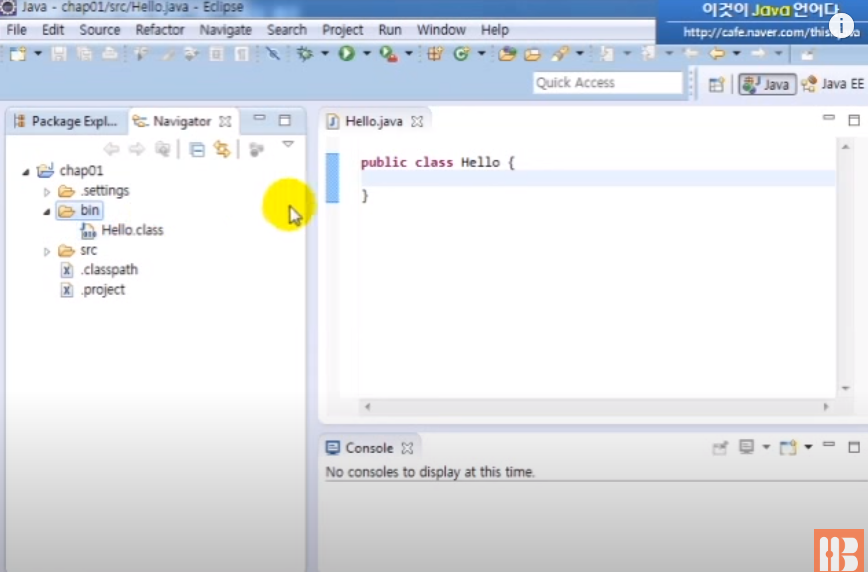Viewport: 868px width, 572px height.
Task: Switch to the Java EE perspective
Action: pos(833,84)
